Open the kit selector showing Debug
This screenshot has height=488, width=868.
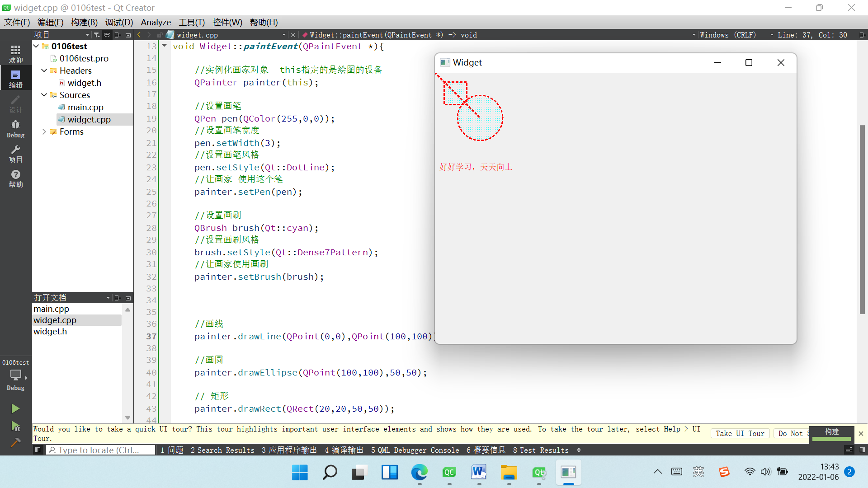[15, 375]
